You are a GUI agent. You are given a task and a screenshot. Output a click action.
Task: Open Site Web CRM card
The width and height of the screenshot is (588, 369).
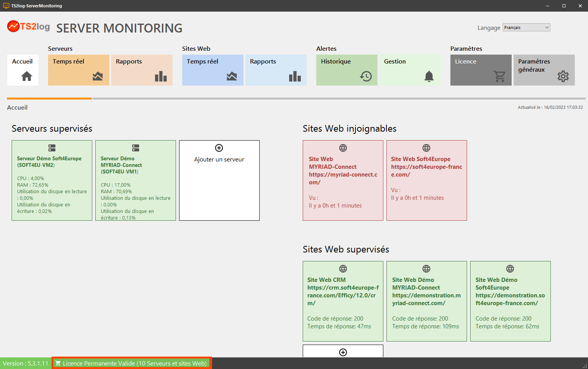pos(343,301)
